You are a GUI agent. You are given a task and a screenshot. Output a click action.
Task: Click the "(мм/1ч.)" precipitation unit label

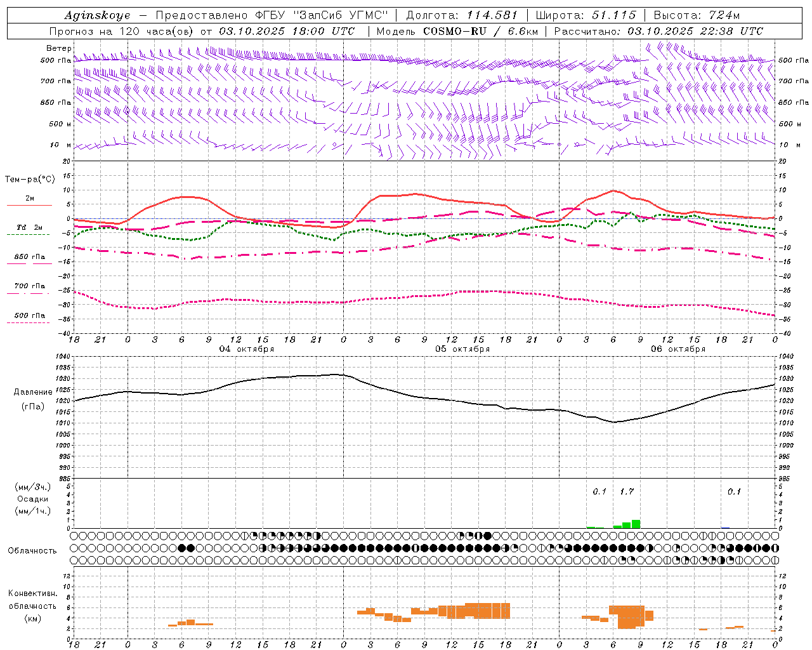coord(32,511)
